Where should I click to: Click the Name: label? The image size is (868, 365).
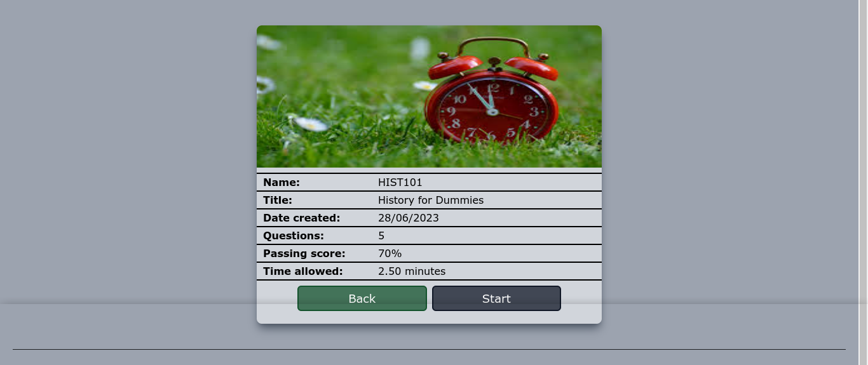281,183
